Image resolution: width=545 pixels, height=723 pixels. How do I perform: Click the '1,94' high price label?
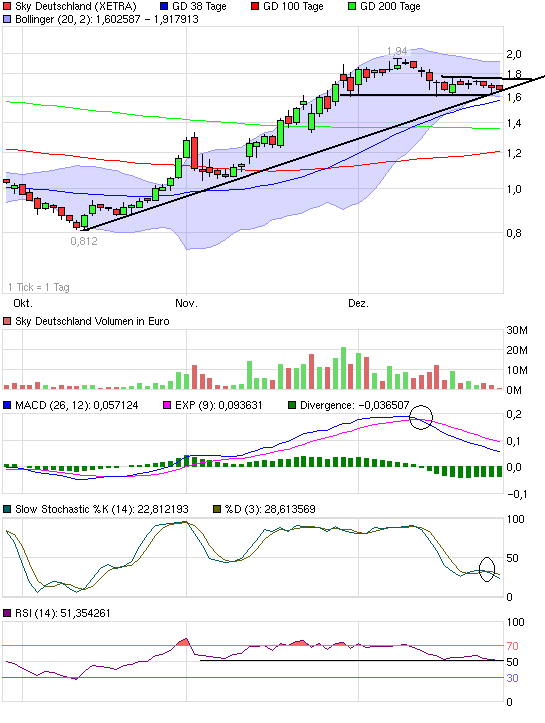397,51
